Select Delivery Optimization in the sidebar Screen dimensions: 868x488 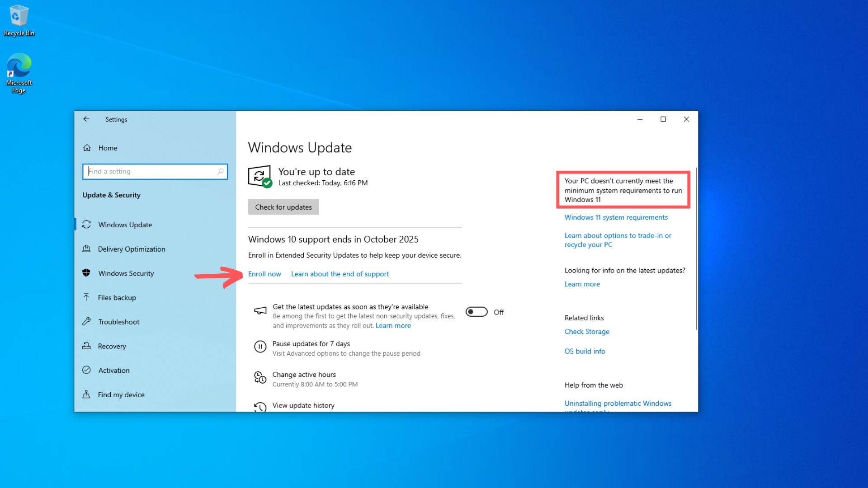tap(131, 249)
